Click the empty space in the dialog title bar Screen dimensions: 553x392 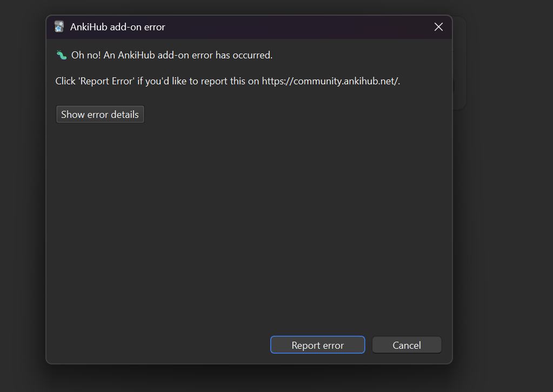point(297,27)
